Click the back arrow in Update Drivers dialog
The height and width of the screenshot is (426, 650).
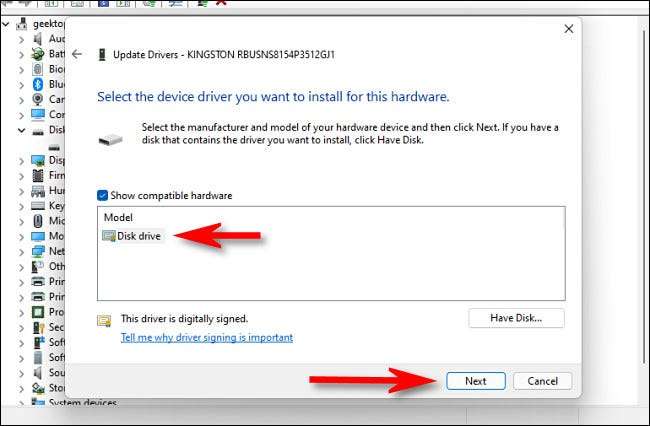[77, 55]
